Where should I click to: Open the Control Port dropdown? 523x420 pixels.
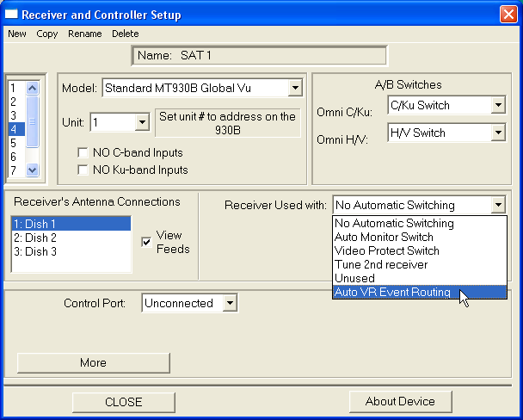point(229,303)
